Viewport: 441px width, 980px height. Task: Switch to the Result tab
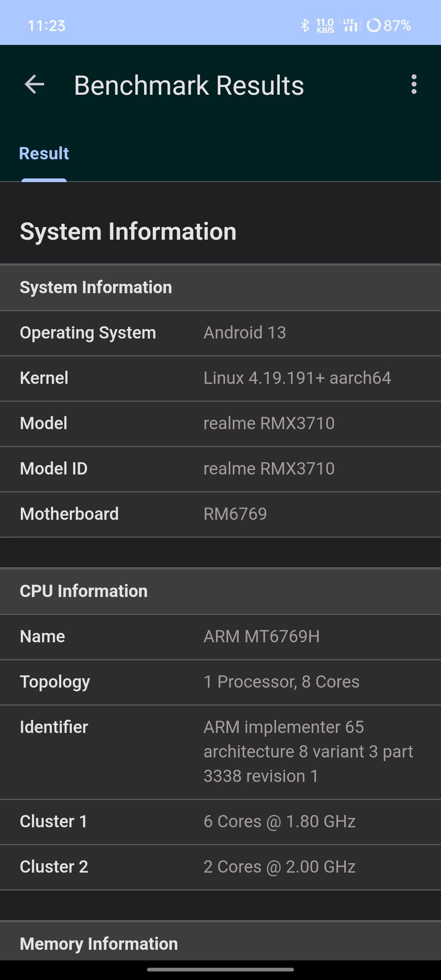(44, 154)
